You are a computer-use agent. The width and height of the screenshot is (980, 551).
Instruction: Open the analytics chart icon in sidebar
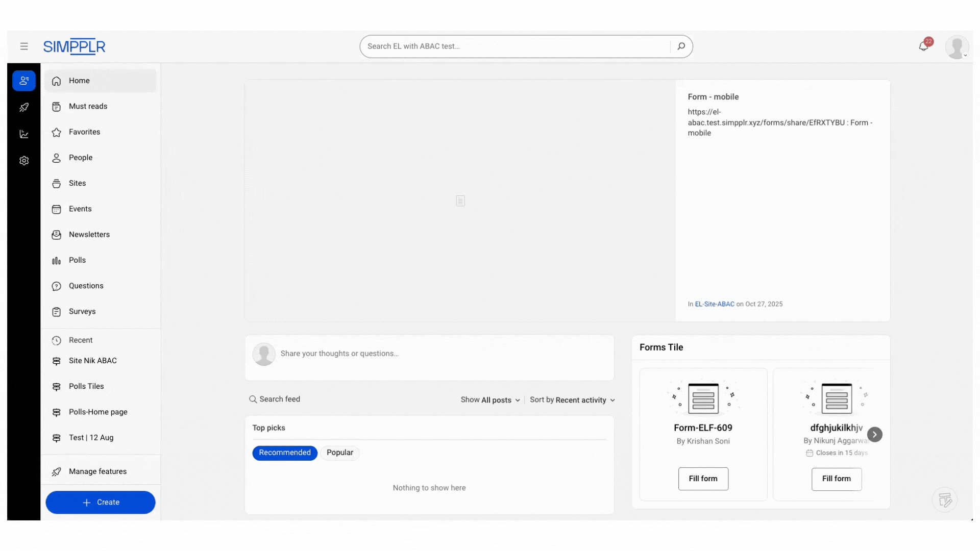pos(24,134)
